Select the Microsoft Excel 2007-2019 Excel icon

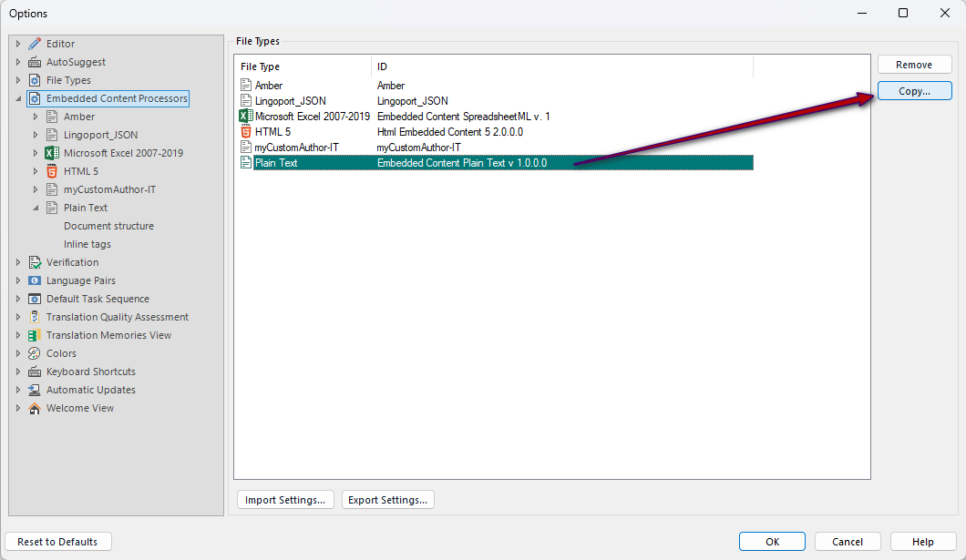click(x=244, y=116)
